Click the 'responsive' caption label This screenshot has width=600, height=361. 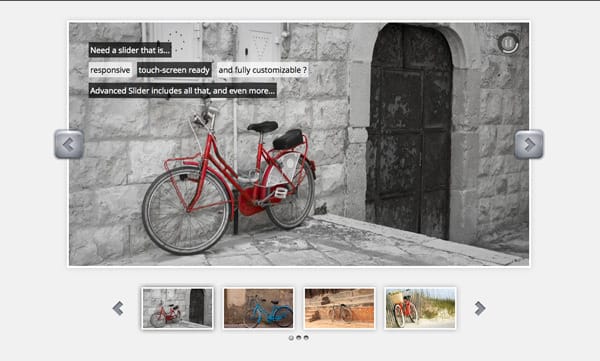coord(110,70)
